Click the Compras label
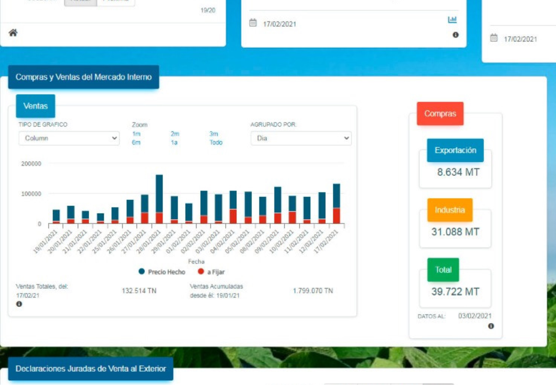Viewport: 556px width, 392px height. point(440,114)
